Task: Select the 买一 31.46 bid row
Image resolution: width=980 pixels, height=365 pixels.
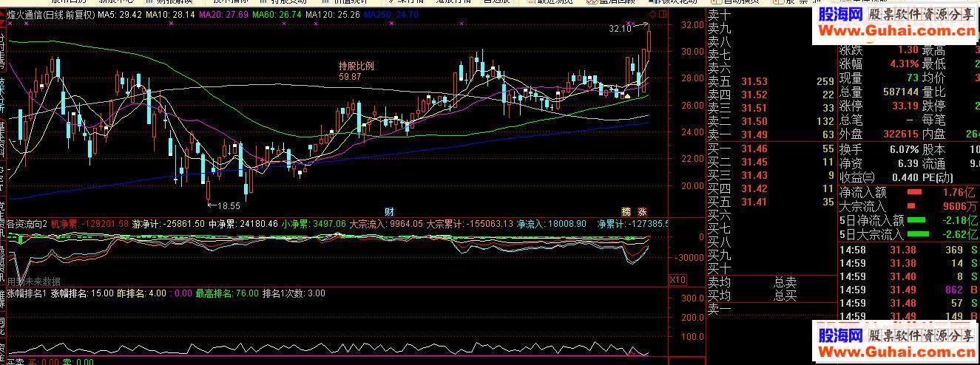Action: tap(771, 149)
